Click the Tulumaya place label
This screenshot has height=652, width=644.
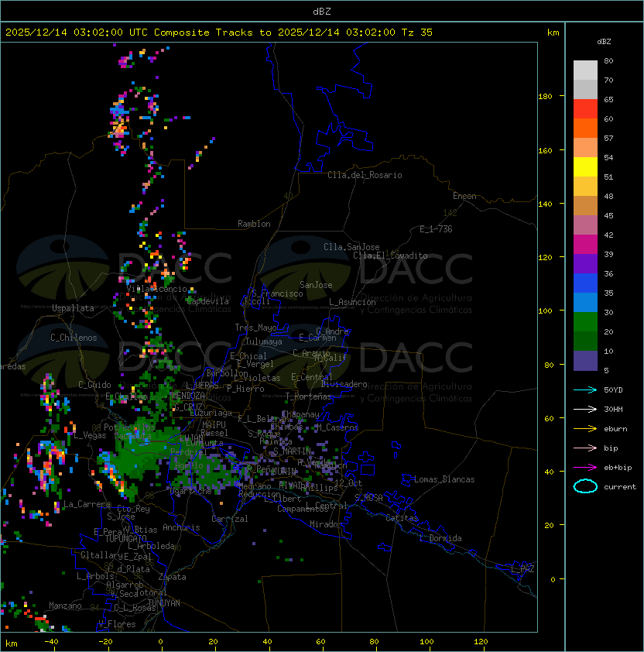point(264,341)
